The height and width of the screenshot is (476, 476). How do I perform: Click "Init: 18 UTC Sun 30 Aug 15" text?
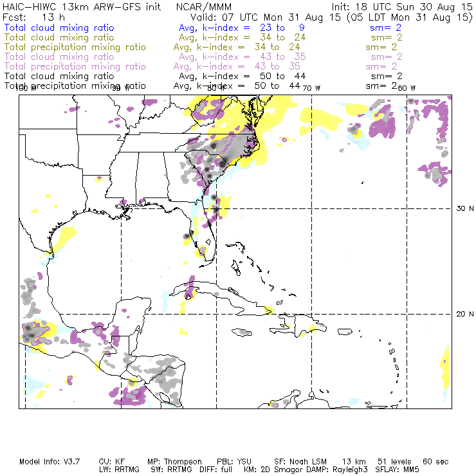pyautogui.click(x=402, y=6)
